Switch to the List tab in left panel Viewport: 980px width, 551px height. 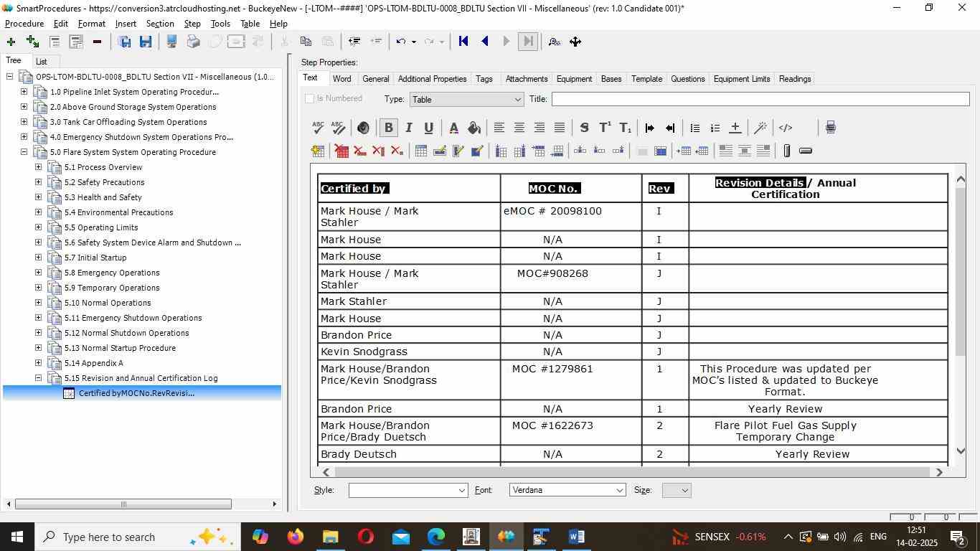pyautogui.click(x=42, y=62)
